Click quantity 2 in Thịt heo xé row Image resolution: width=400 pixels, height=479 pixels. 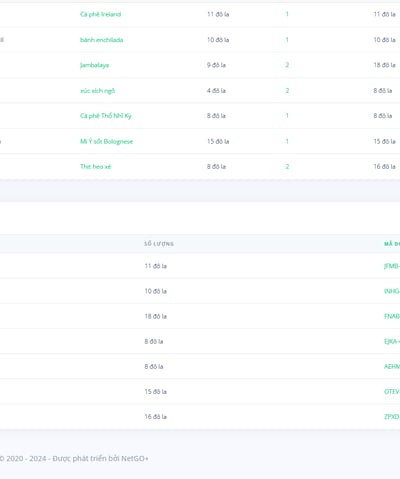(287, 166)
